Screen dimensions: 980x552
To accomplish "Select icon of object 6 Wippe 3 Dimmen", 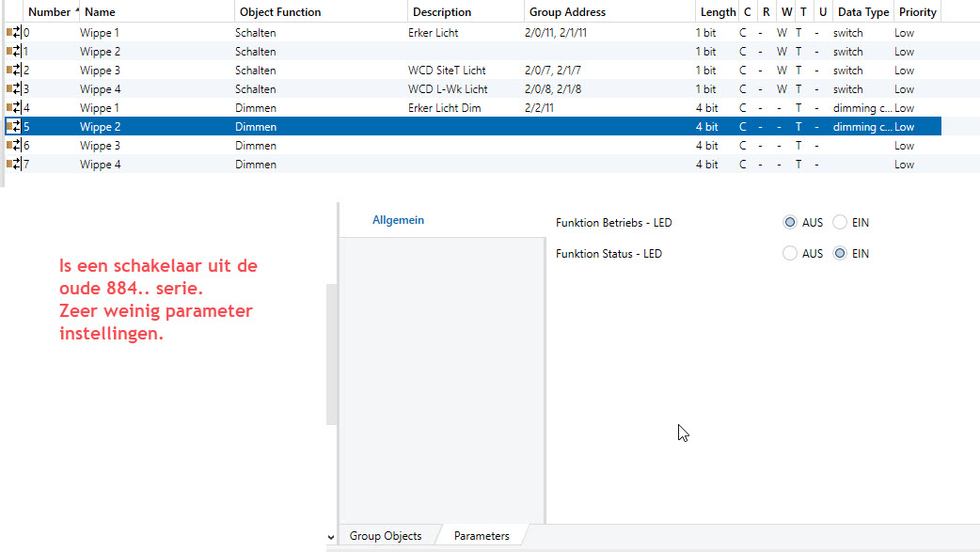I will tap(14, 146).
